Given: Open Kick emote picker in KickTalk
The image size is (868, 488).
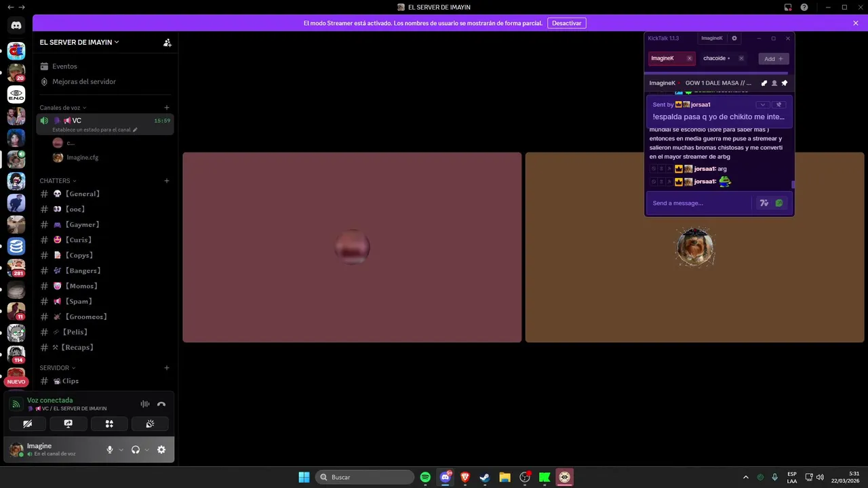Looking at the screenshot, I should (x=779, y=203).
